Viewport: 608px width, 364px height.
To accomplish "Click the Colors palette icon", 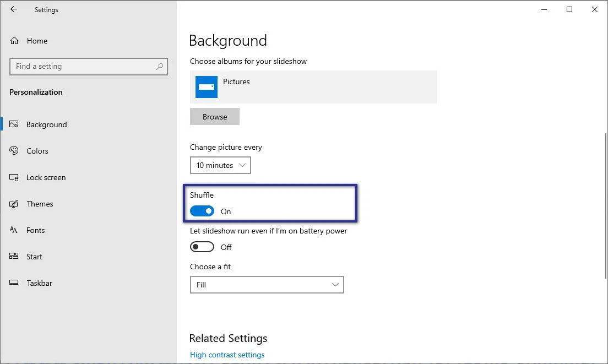I will point(14,151).
